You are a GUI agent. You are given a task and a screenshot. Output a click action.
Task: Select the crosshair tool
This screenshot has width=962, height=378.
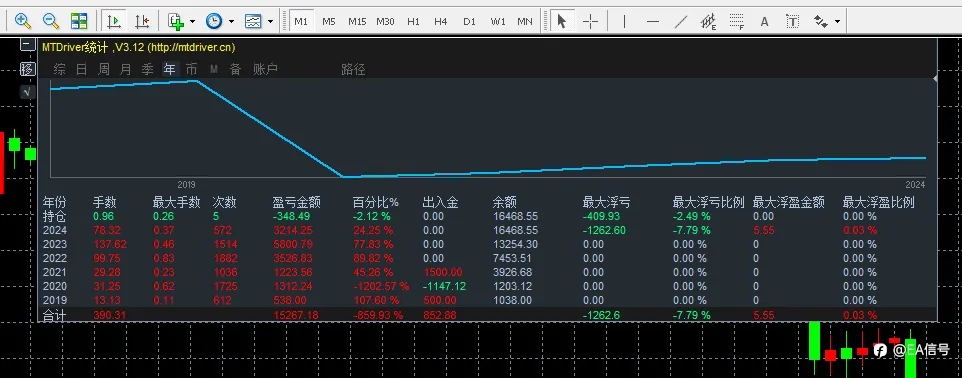coord(590,21)
